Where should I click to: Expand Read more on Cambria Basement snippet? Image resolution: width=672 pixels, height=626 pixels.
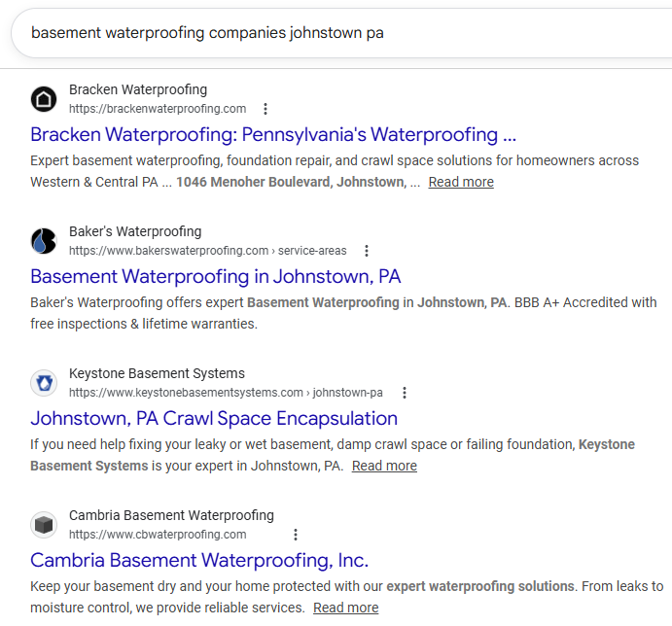point(345,608)
